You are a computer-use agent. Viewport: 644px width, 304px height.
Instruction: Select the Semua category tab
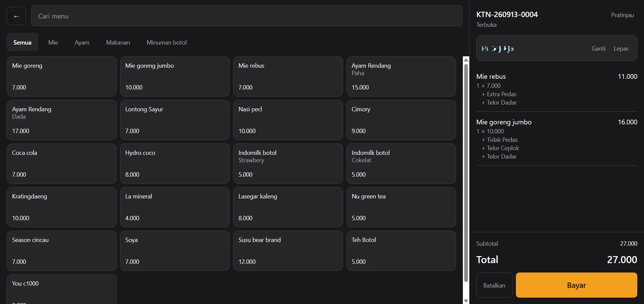22,42
